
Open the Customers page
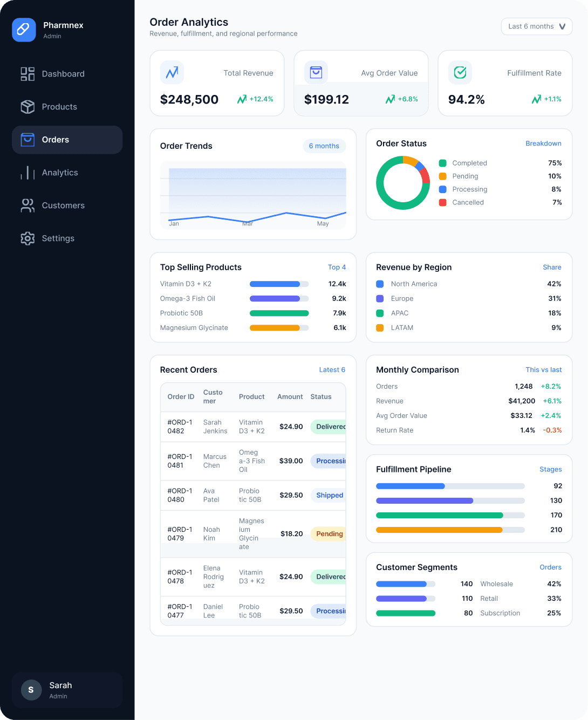(67, 205)
